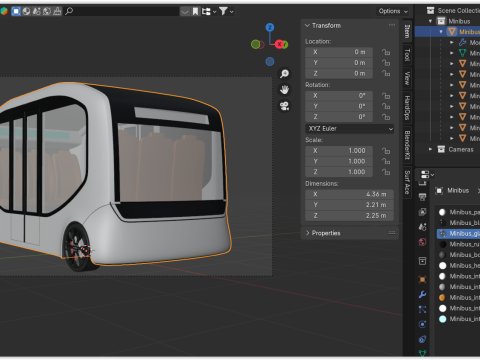The image size is (480, 360).
Task: Click the bookmark icon beside search field
Action: pos(196,11)
